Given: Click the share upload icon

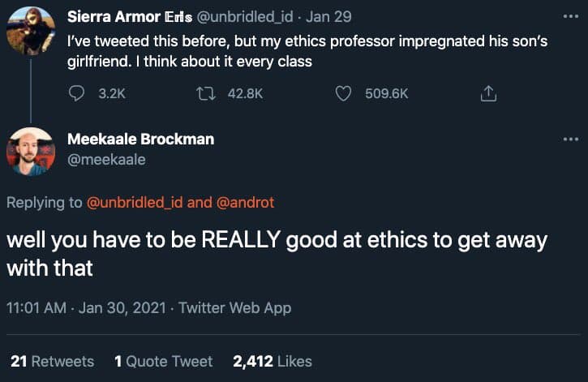Looking at the screenshot, I should pos(488,94).
